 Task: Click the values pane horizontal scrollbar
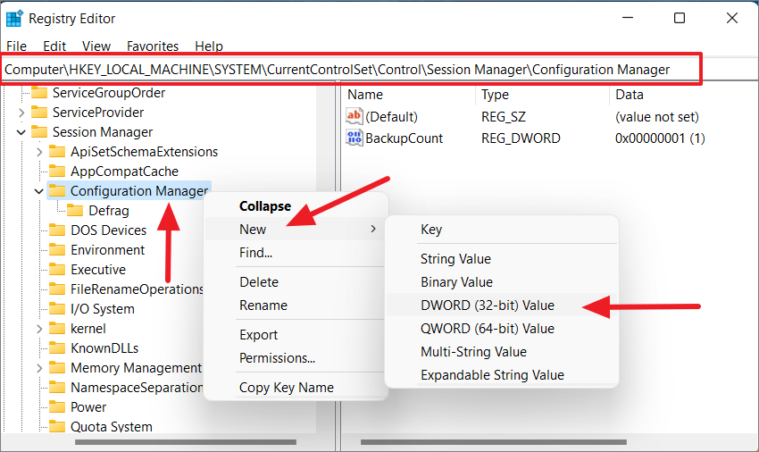click(493, 442)
